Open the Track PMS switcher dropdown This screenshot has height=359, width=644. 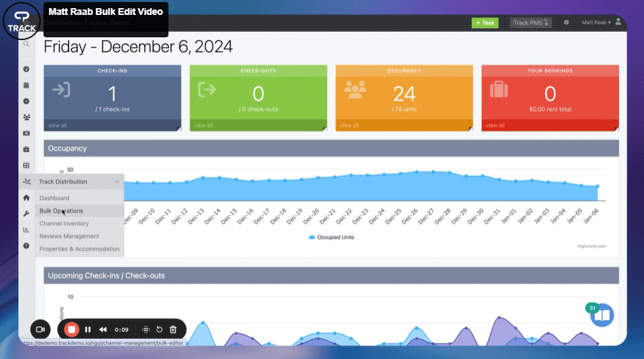(x=531, y=22)
